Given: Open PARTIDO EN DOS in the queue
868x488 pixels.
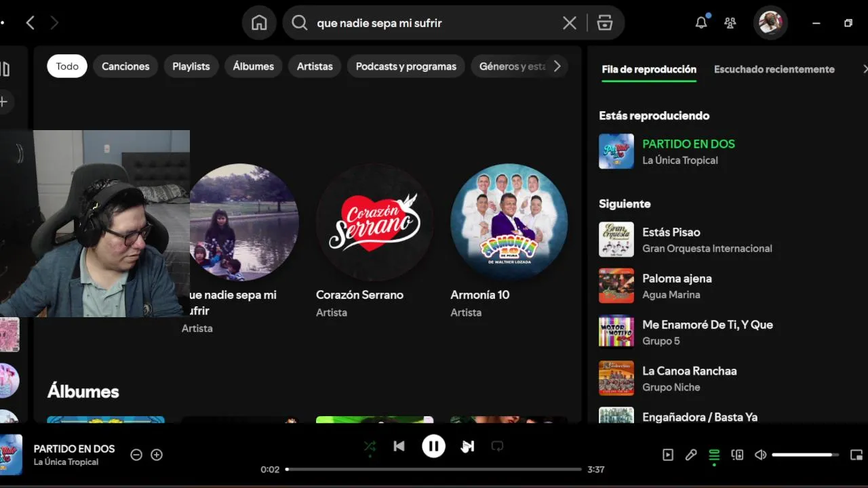Looking at the screenshot, I should click(688, 144).
